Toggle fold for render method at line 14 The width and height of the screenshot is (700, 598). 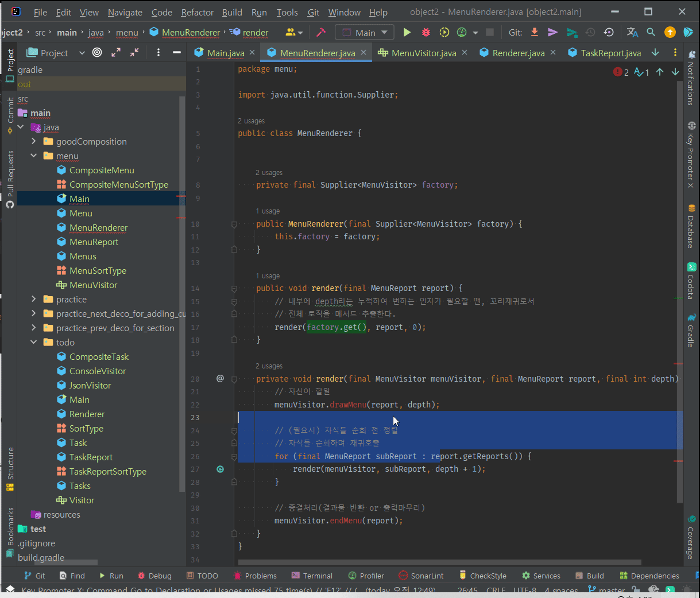point(234,289)
